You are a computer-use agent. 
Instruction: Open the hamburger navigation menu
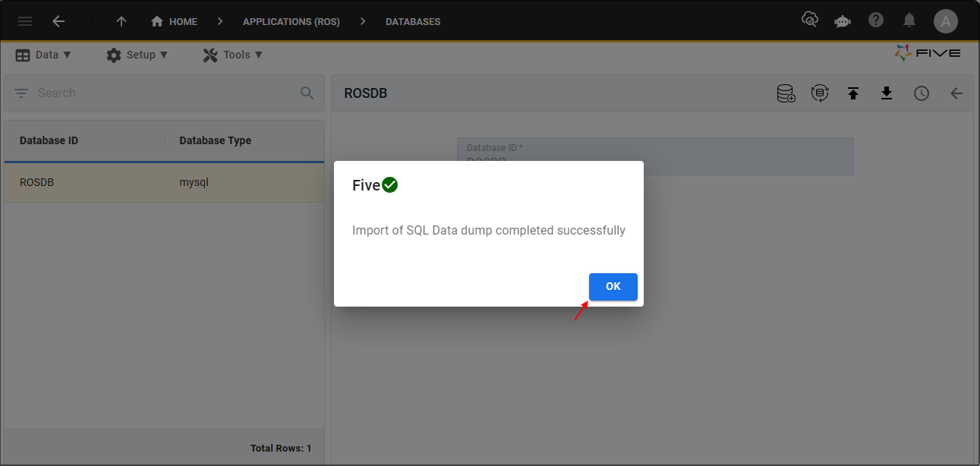25,21
